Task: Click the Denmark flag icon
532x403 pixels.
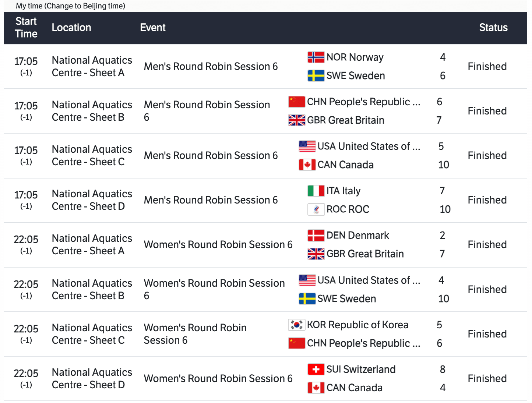Action: click(x=316, y=235)
